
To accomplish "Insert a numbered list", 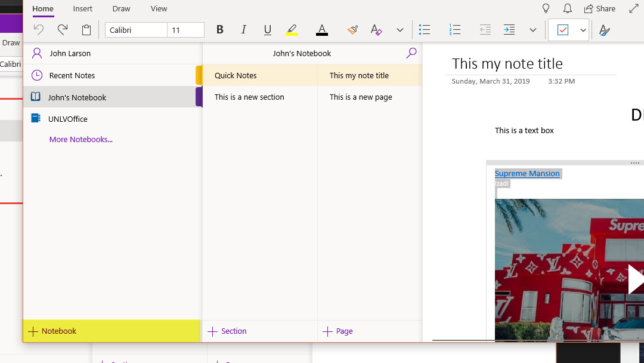I will [455, 30].
